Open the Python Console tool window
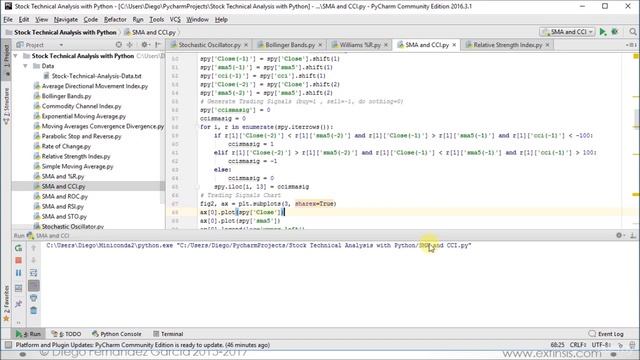The image size is (640, 360). click(x=117, y=334)
